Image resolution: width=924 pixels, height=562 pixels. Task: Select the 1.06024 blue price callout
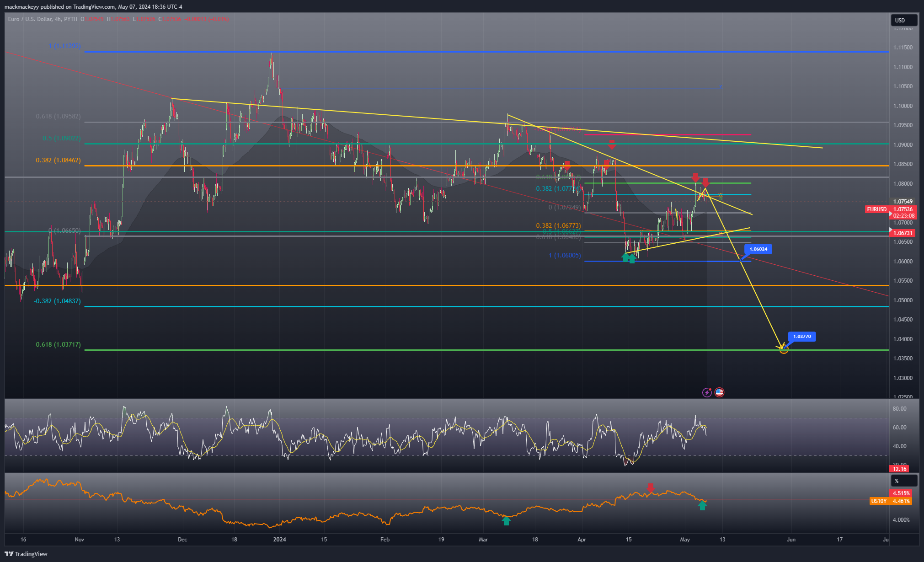pos(758,249)
